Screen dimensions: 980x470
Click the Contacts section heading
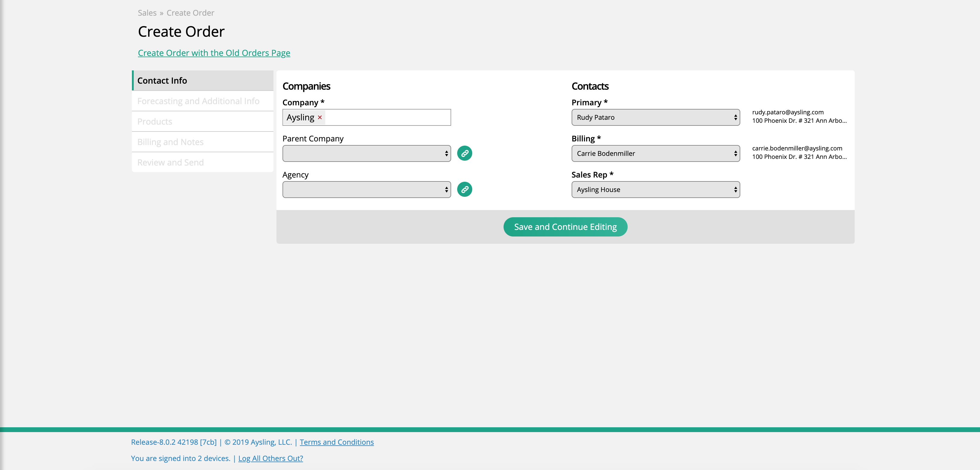pyautogui.click(x=590, y=86)
